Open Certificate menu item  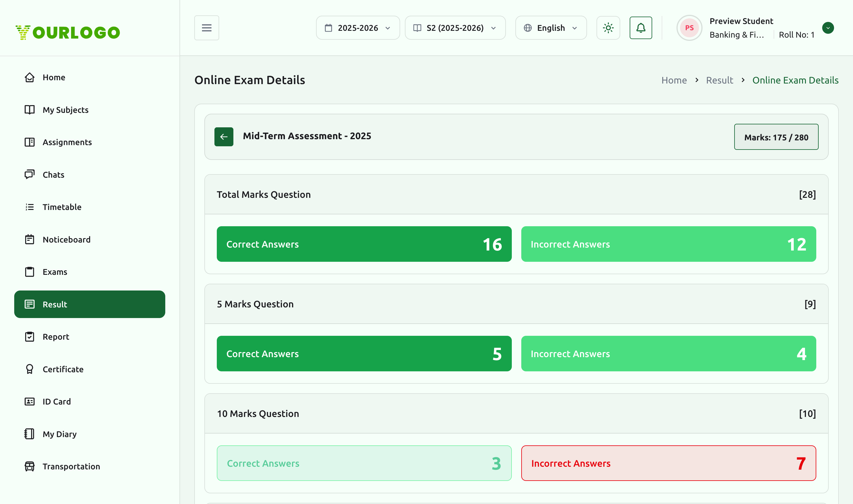click(90, 369)
